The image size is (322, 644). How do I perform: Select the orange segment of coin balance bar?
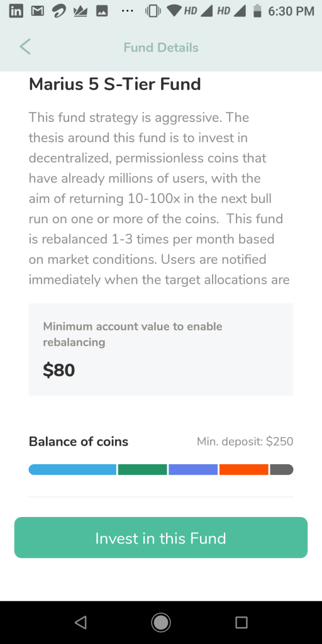244,469
